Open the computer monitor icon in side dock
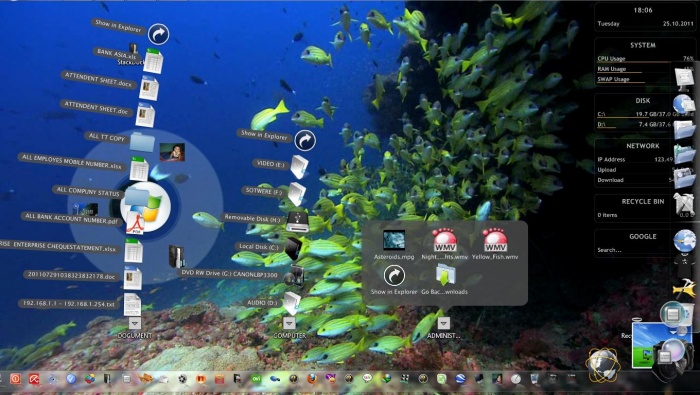Image resolution: width=700 pixels, height=395 pixels. click(684, 79)
